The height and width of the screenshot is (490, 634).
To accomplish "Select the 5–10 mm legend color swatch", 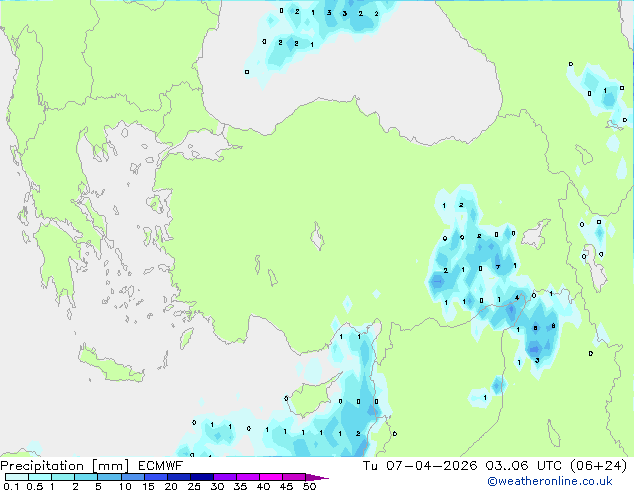I will (109, 477).
